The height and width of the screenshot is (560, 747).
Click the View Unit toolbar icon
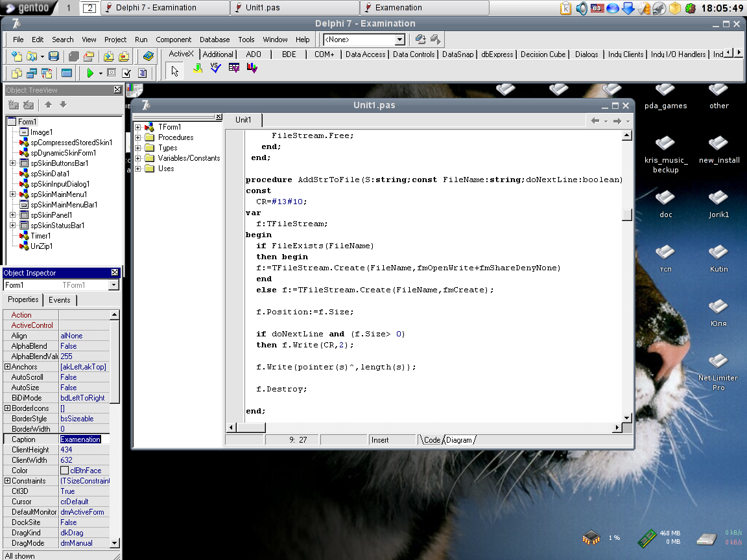[x=17, y=73]
